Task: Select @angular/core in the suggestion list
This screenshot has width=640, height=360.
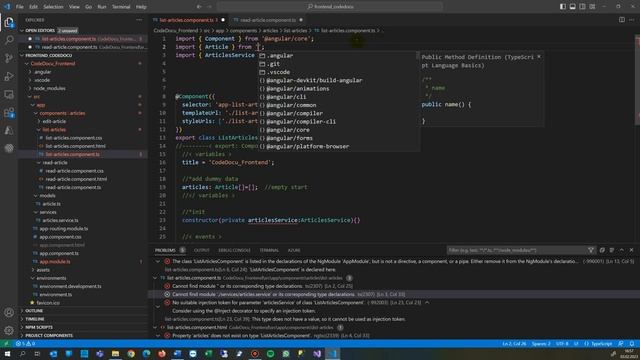Action: coord(339,129)
